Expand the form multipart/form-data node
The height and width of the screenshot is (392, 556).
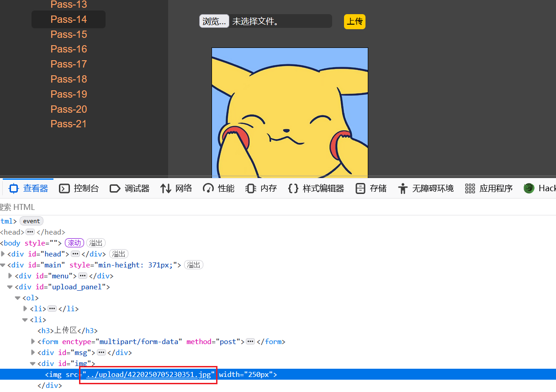(33, 342)
